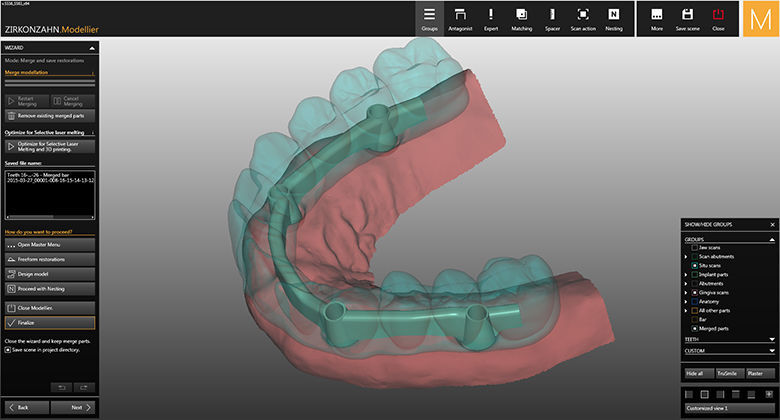Click the Hide all button
This screenshot has width=780, height=420.
click(699, 373)
